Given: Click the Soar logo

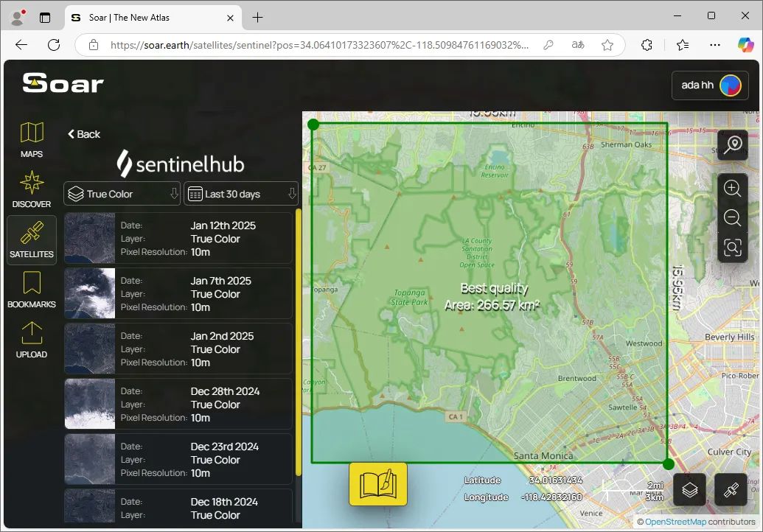Looking at the screenshot, I should pos(63,83).
